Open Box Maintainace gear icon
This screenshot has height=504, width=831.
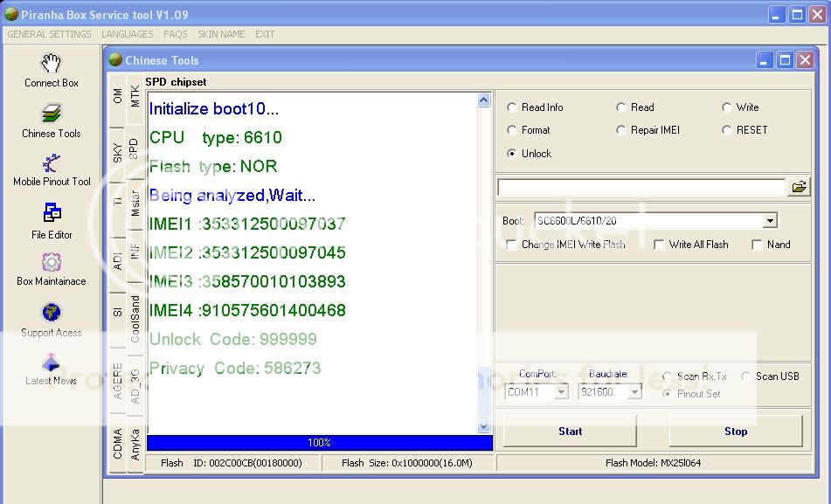tap(52, 262)
